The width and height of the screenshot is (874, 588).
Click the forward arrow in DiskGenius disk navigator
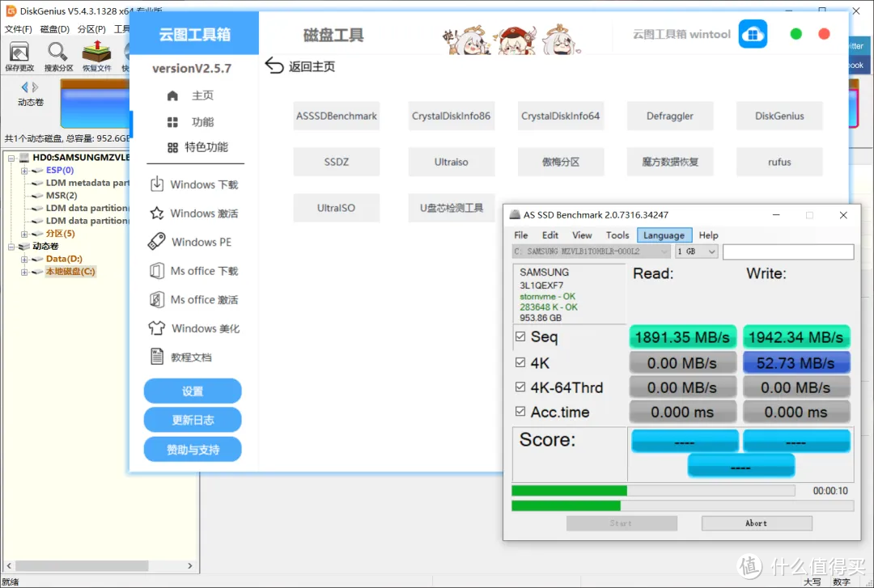(x=35, y=87)
